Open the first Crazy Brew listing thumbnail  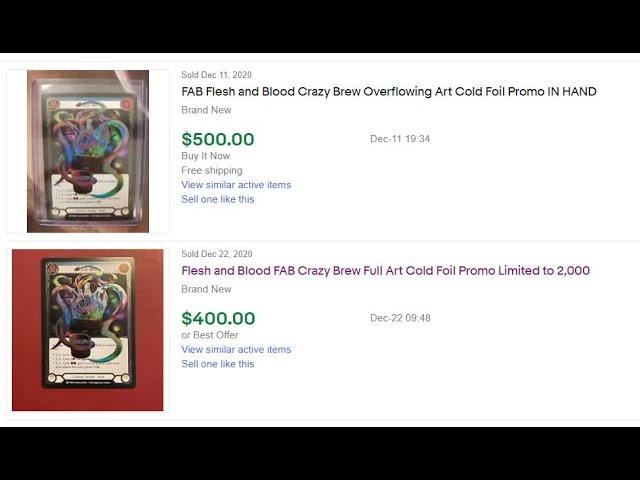(88, 151)
